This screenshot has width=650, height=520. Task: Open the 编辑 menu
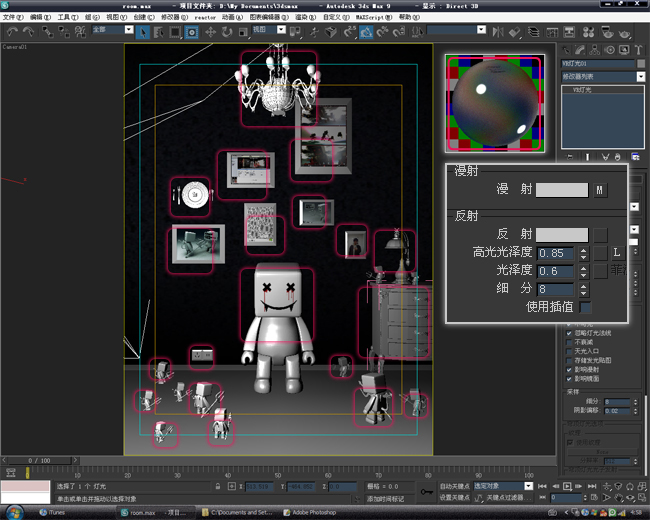(40, 17)
